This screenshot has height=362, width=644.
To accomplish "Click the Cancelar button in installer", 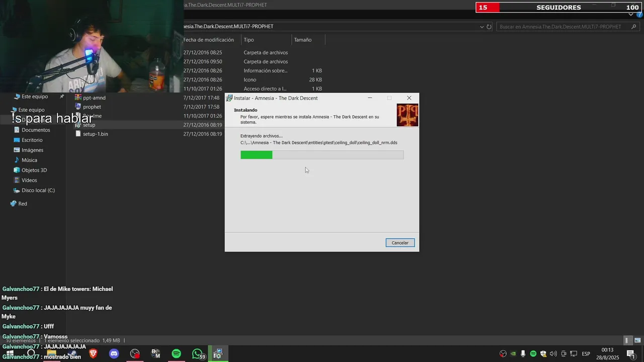I will click(400, 243).
